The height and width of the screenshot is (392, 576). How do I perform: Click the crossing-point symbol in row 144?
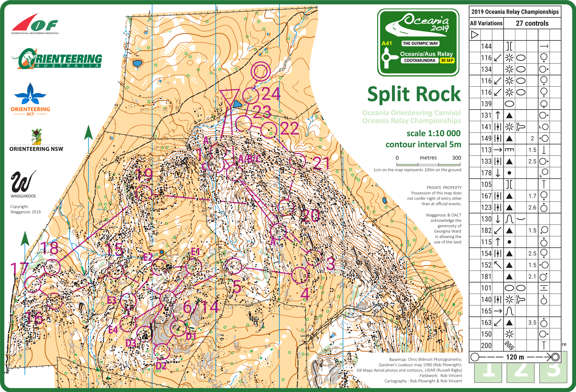pos(509,46)
